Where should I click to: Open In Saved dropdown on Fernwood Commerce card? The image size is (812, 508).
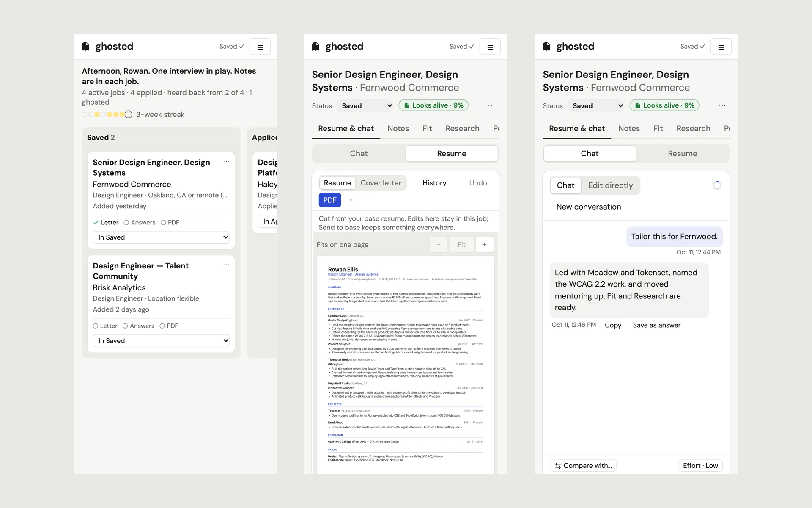[x=161, y=237]
